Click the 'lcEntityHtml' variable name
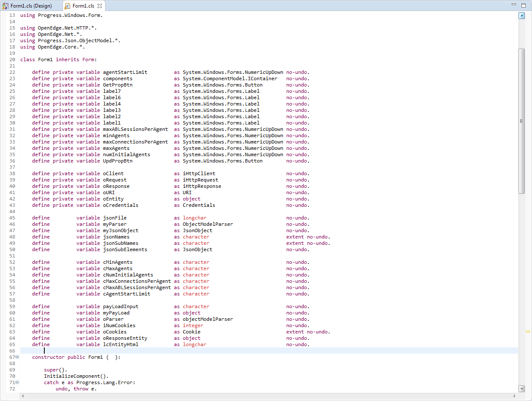Screen dimensions: 532x401 [x=121, y=344]
